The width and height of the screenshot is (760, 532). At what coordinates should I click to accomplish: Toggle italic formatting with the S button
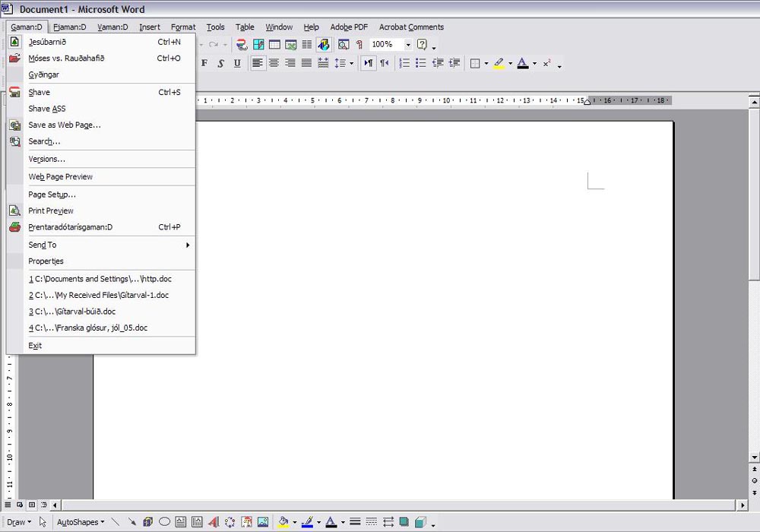[x=221, y=63]
